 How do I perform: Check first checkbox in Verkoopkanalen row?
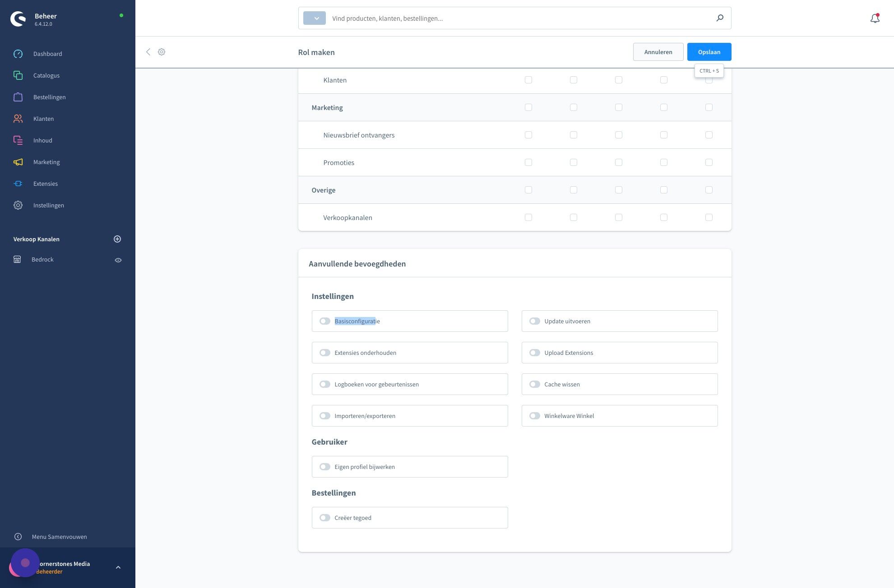click(x=528, y=217)
